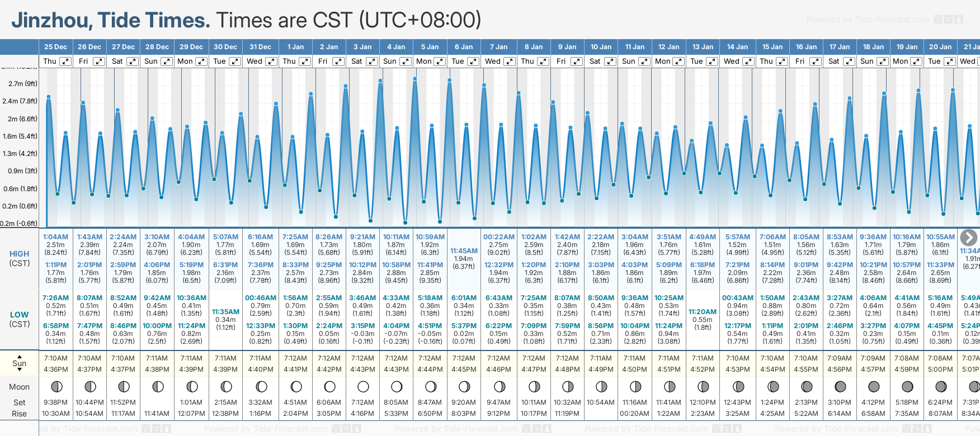980x436 pixels.
Task: Expand the Mon 29 Dec column
Action: point(201,61)
